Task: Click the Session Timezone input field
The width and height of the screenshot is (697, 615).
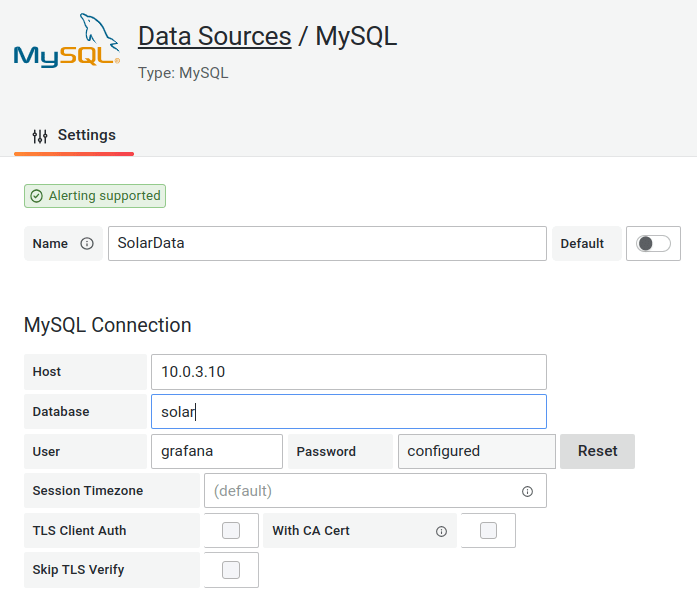Action: click(x=375, y=491)
